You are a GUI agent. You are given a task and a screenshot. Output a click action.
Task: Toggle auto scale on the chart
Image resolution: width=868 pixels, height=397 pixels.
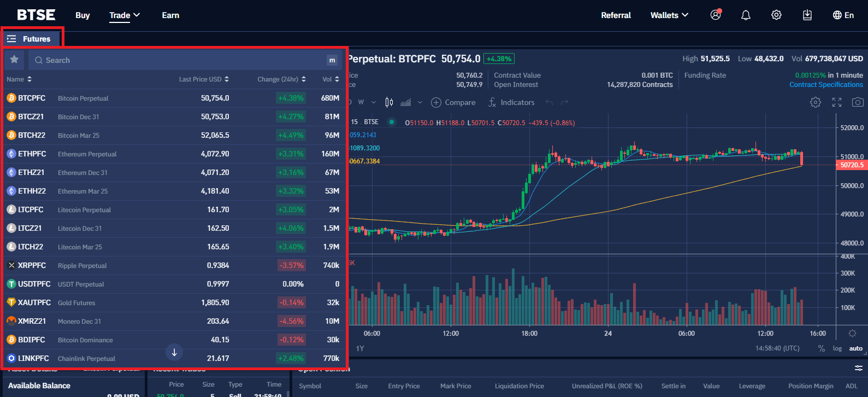coord(855,348)
